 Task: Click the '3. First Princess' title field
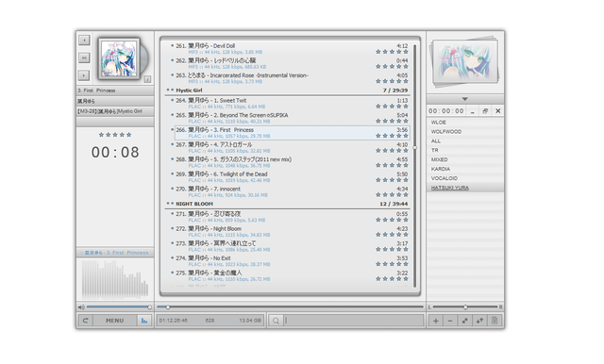(x=115, y=91)
